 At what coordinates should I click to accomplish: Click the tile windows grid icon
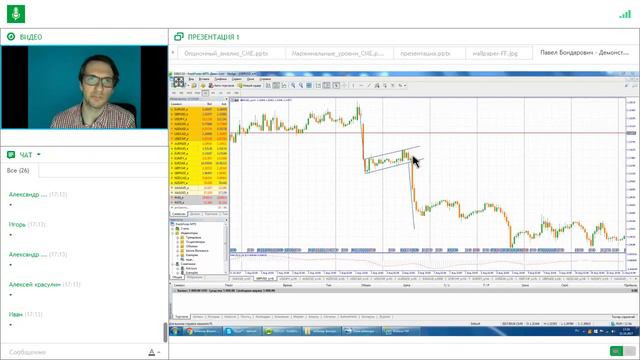tap(309, 86)
